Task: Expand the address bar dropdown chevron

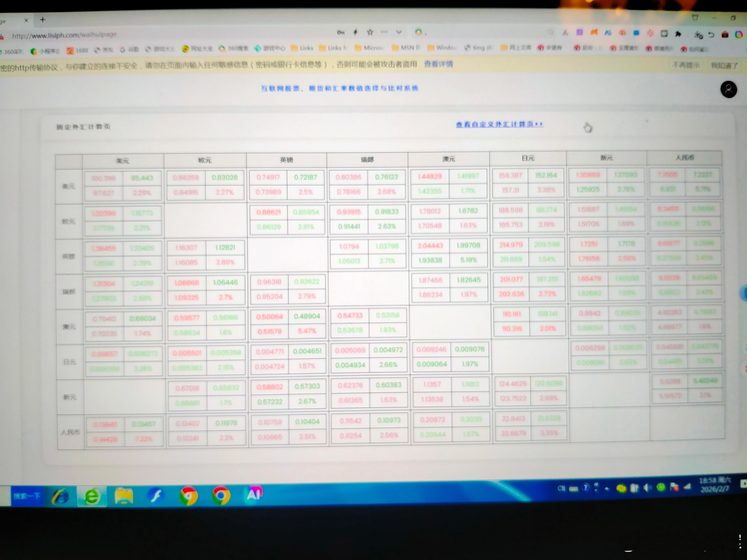Action: coord(399,32)
